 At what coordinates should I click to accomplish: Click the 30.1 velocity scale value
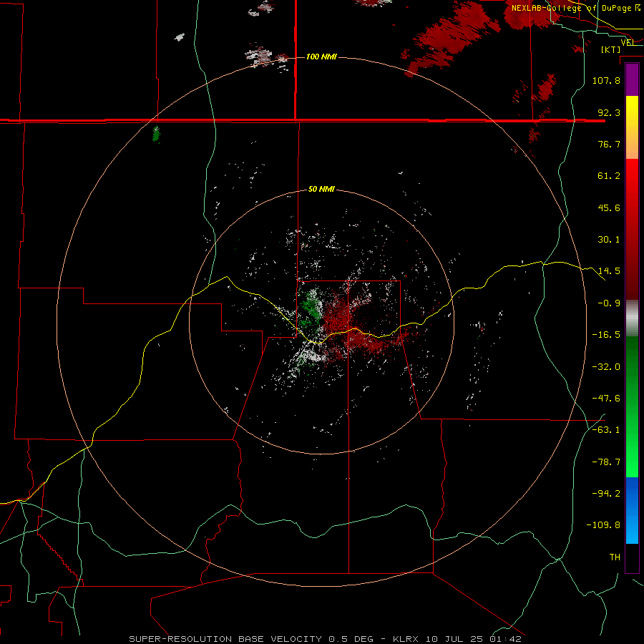click(x=609, y=240)
